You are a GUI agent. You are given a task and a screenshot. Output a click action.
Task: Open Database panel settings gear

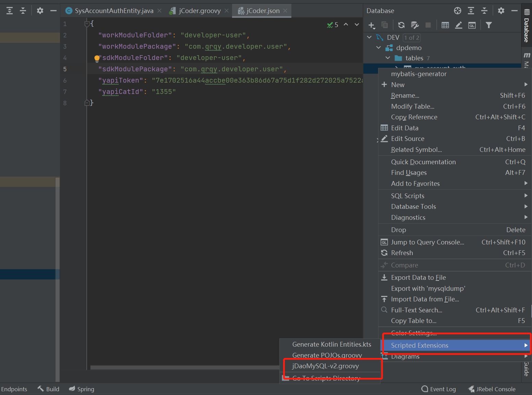coord(501,11)
